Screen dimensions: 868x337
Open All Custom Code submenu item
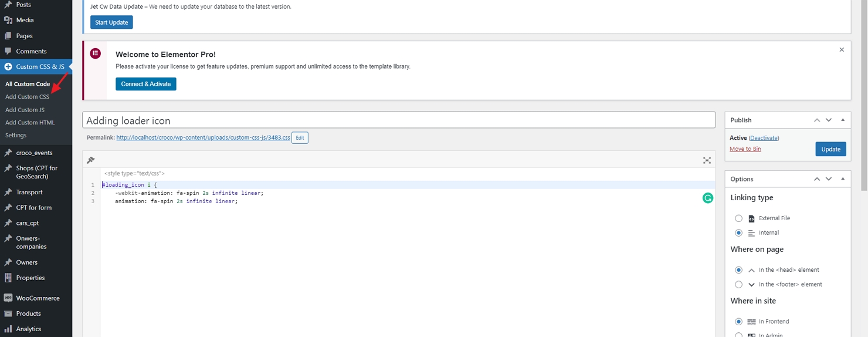[x=28, y=84]
